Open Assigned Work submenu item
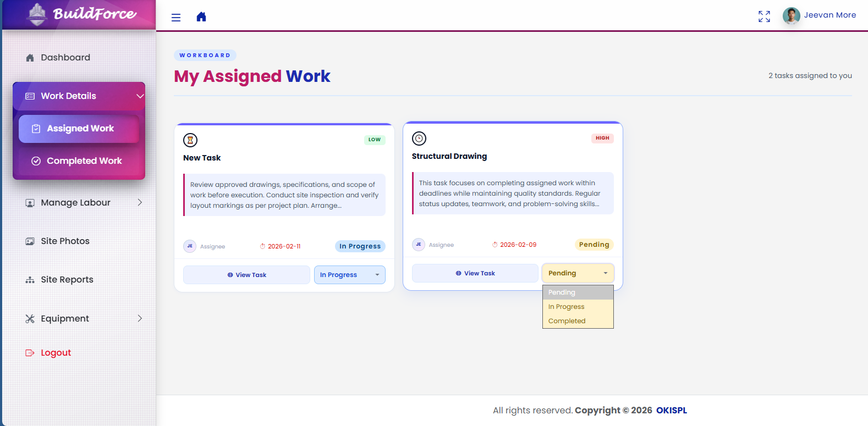This screenshot has height=426, width=868. [x=79, y=129]
